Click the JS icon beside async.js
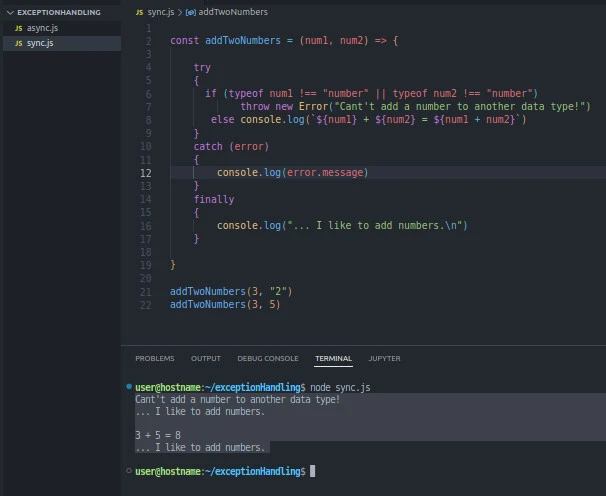The image size is (606, 496). tap(18, 28)
